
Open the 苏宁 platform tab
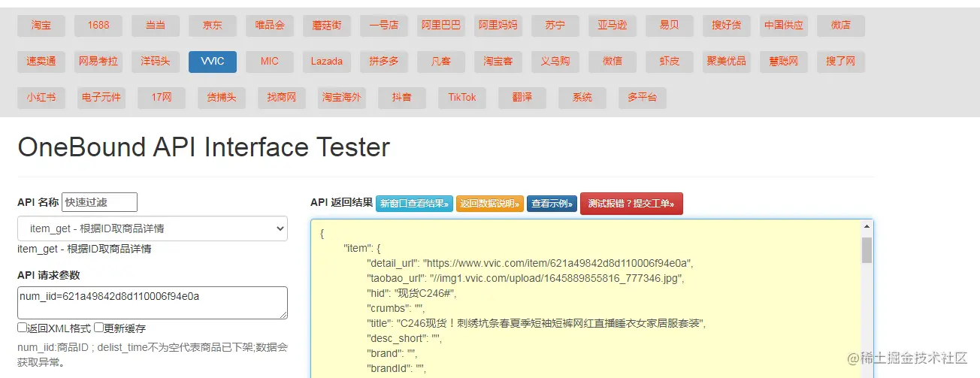click(x=555, y=26)
